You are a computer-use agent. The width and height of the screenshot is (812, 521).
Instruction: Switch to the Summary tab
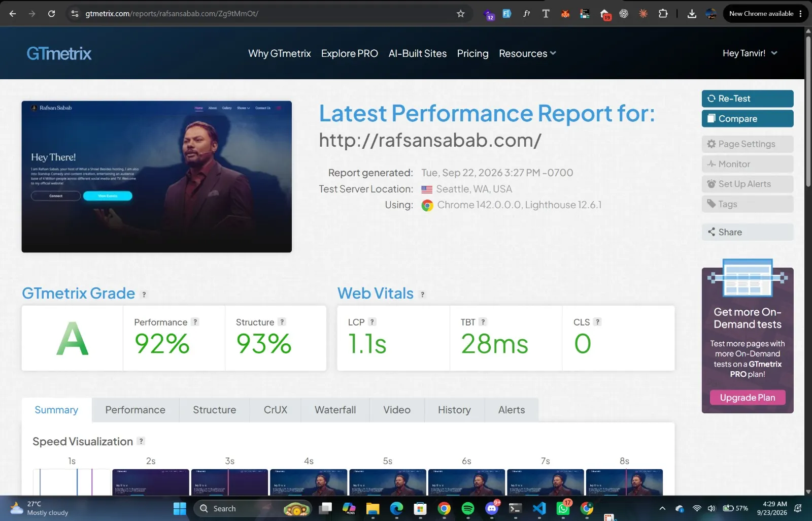[56, 410]
